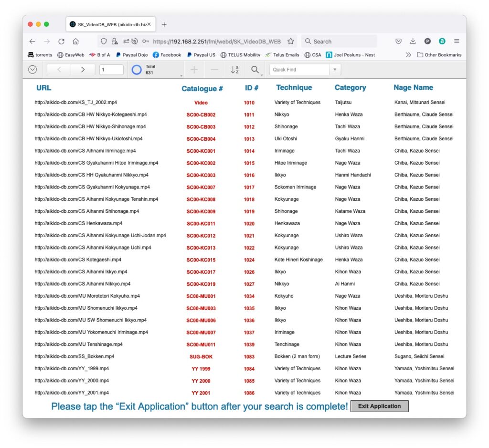Select the SK_VideoDB_WEB browser tab

pyautogui.click(x=111, y=24)
